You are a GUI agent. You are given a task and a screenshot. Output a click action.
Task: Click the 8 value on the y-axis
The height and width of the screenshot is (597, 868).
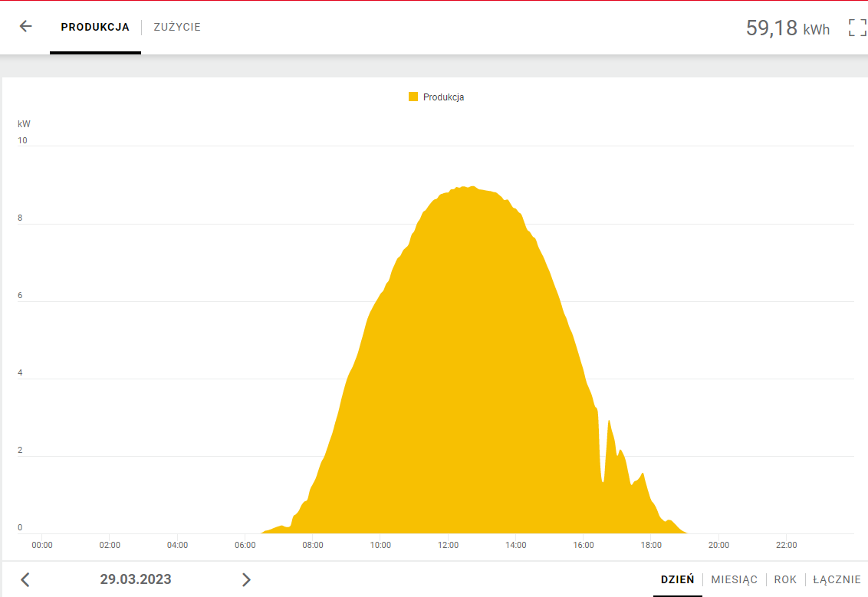coord(20,218)
